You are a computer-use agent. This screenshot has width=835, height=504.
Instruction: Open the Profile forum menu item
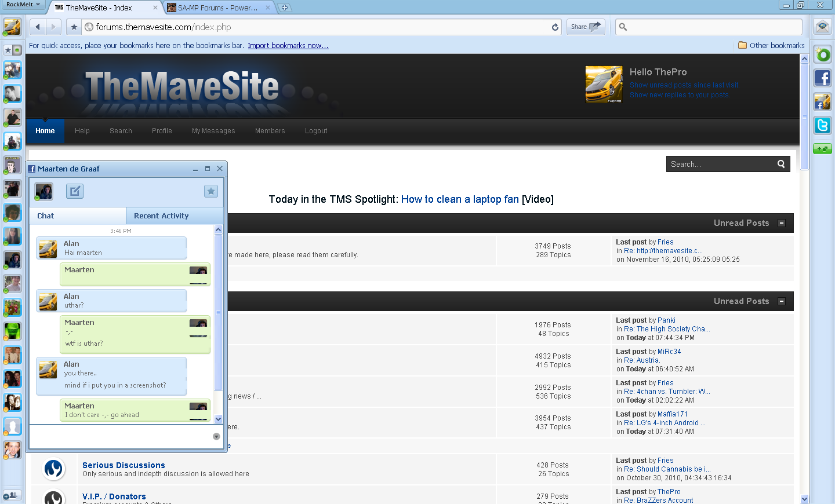[x=162, y=131]
